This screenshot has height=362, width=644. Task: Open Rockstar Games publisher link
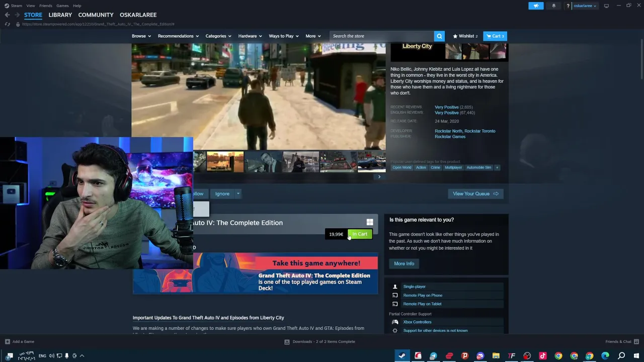450,137
